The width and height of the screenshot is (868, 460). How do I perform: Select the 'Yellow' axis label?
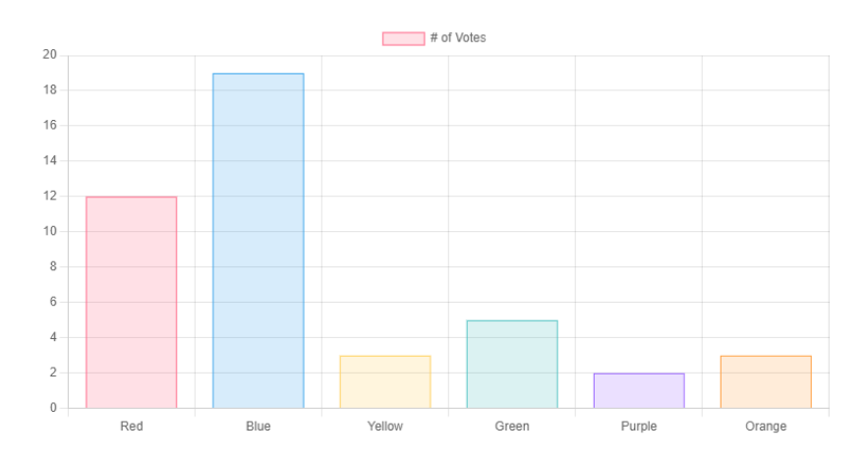(x=385, y=427)
